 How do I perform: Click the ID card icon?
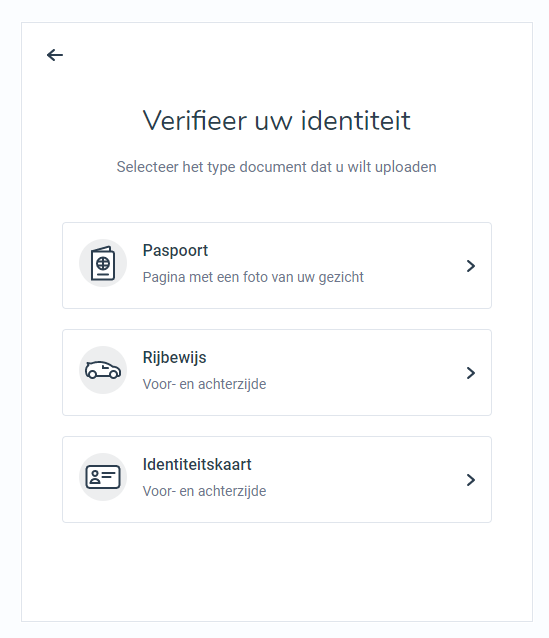(x=103, y=477)
